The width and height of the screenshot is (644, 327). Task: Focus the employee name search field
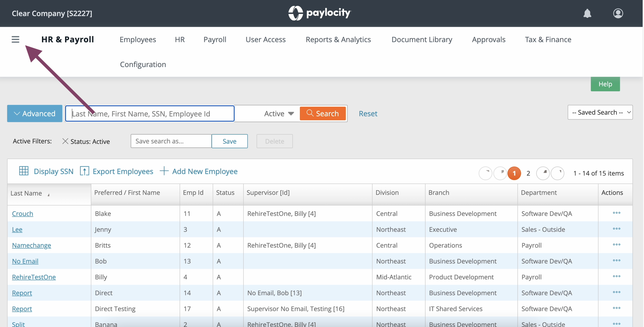[150, 114]
